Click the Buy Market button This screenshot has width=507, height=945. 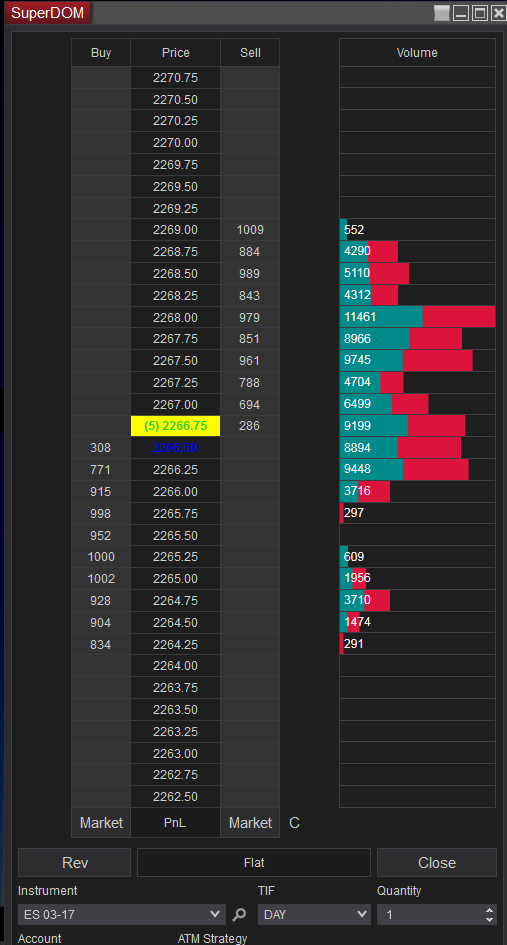click(x=101, y=823)
